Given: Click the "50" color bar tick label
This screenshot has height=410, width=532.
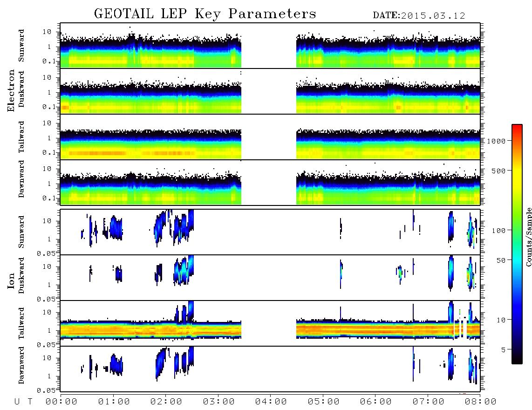Looking at the screenshot, I should click(x=501, y=260).
